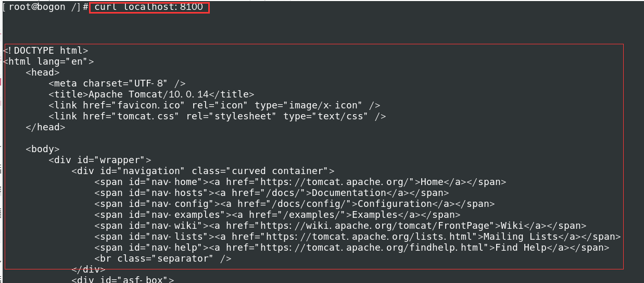Click the closing head tag

[x=45, y=127]
